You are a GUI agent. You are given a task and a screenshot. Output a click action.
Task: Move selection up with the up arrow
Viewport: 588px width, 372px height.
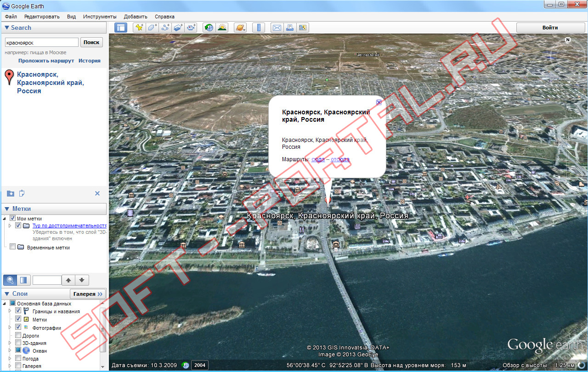coord(68,280)
